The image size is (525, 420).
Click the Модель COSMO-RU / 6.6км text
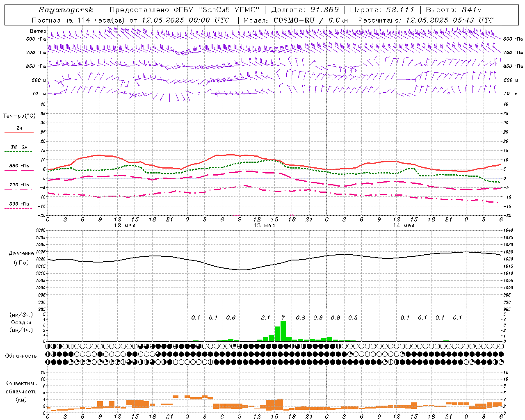pyautogui.click(x=295, y=20)
